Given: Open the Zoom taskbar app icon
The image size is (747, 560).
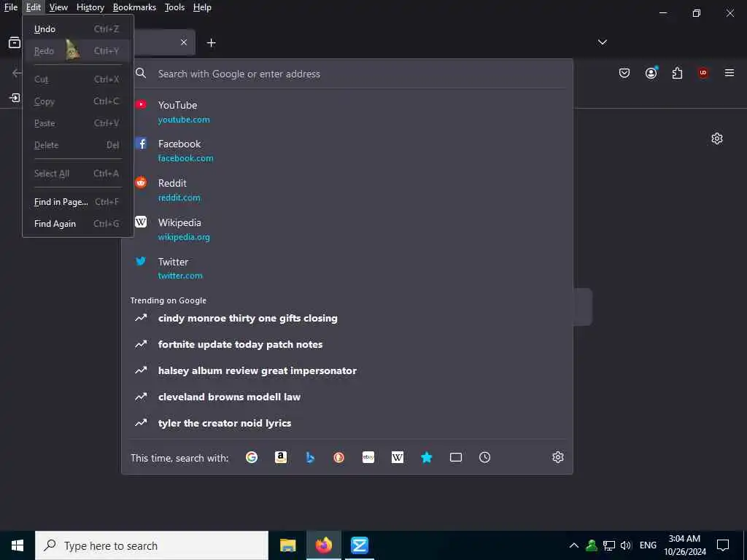Looking at the screenshot, I should point(359,545).
